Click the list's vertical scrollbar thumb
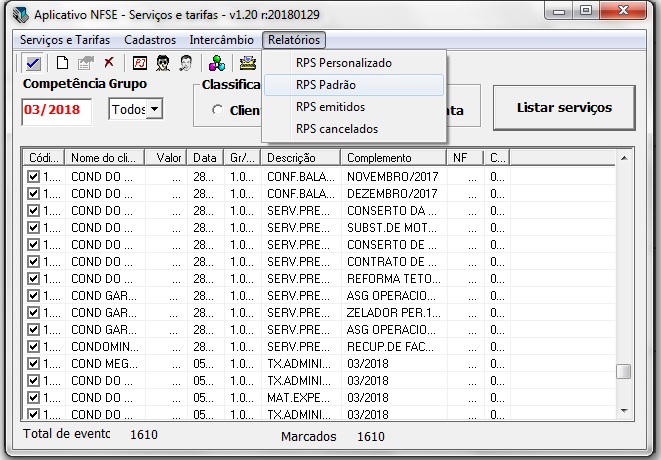 tap(623, 372)
